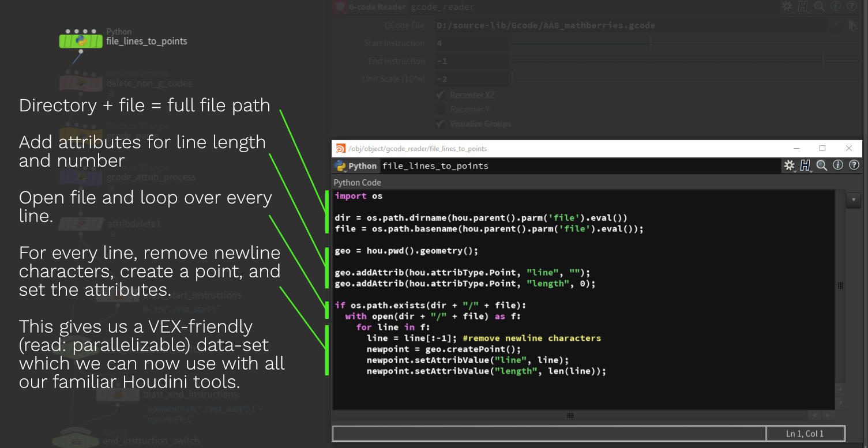Open the info icon in Python window

point(838,165)
